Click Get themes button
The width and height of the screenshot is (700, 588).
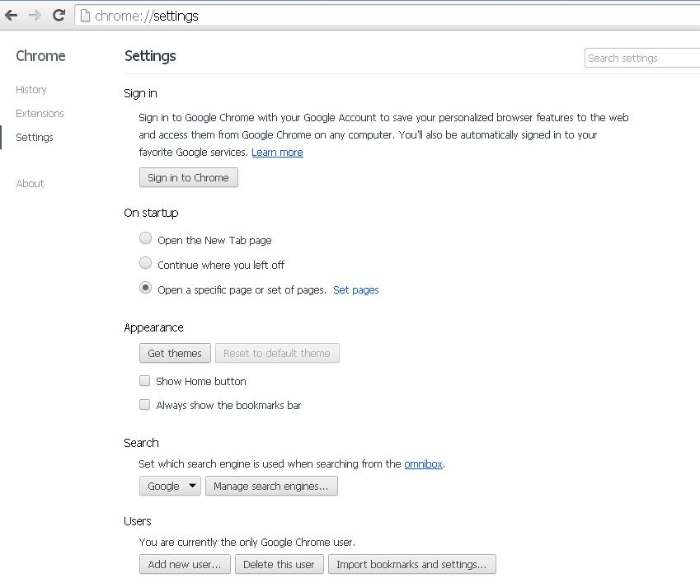tap(175, 353)
